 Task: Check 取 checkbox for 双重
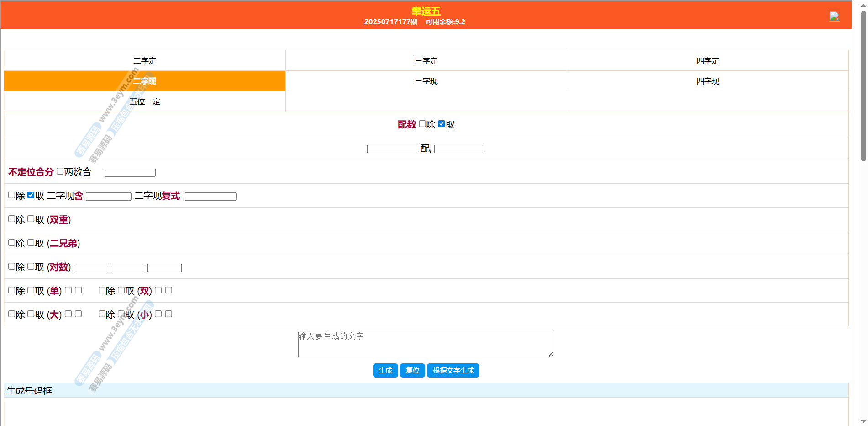(31, 219)
